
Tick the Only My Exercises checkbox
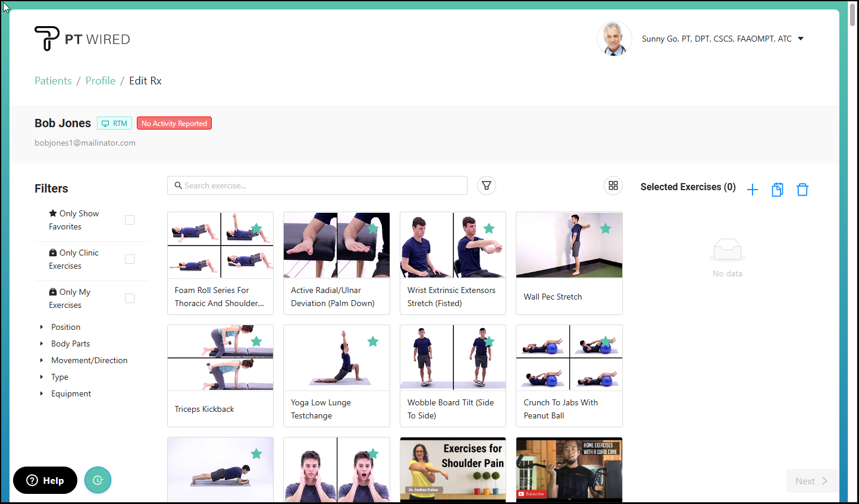[x=130, y=298]
